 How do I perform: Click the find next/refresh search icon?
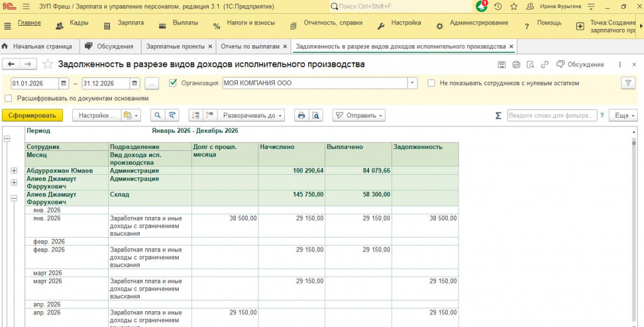tap(172, 116)
